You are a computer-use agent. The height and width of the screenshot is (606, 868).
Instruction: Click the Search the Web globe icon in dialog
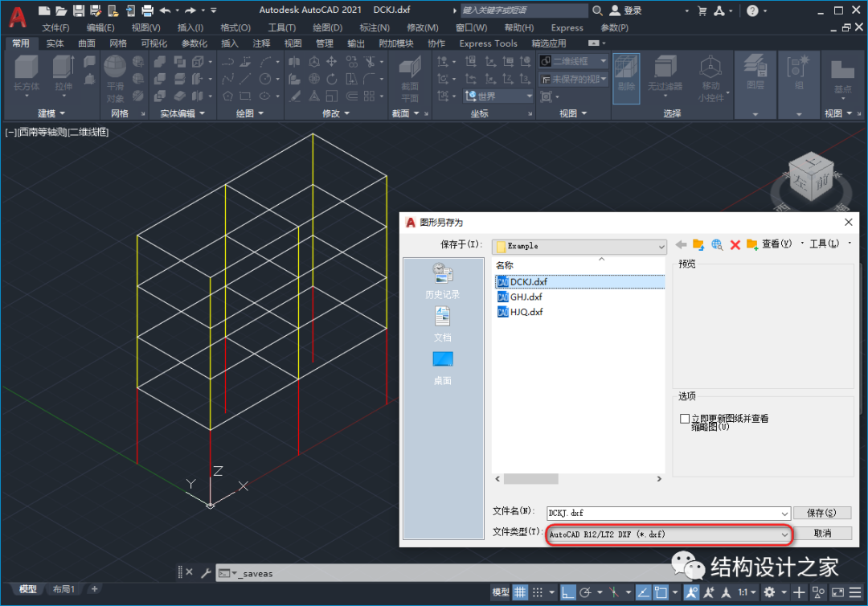(717, 244)
